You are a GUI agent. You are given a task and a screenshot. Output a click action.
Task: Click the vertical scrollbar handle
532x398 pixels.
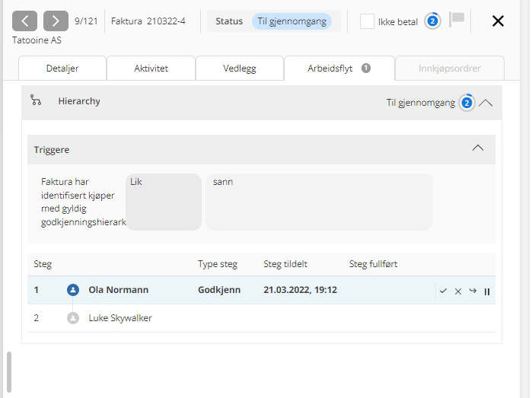[x=9, y=371]
